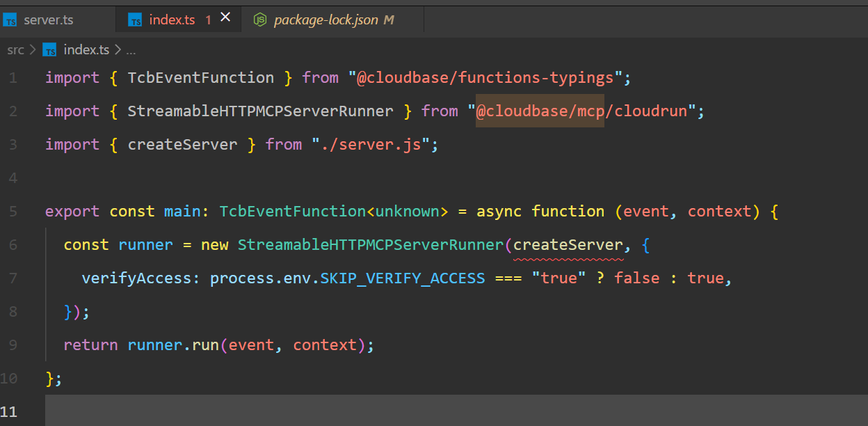
Task: Open the package-lock.json tab
Action: point(325,20)
